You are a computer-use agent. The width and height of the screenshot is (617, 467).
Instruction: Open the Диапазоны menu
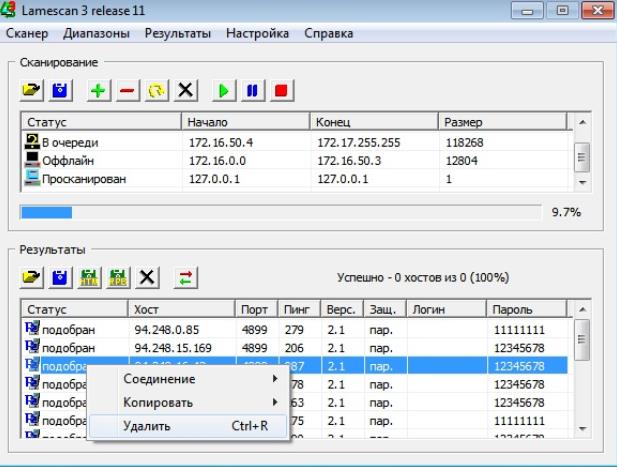click(95, 33)
